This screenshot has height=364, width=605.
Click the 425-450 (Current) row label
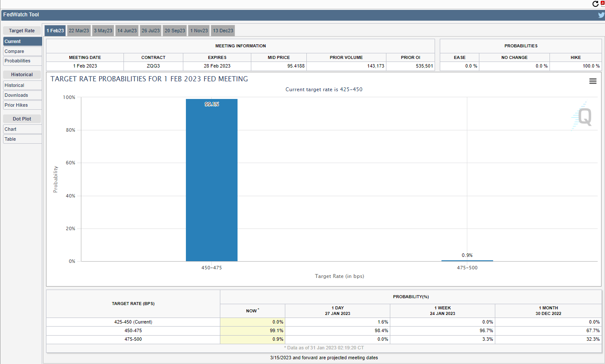[x=133, y=322]
